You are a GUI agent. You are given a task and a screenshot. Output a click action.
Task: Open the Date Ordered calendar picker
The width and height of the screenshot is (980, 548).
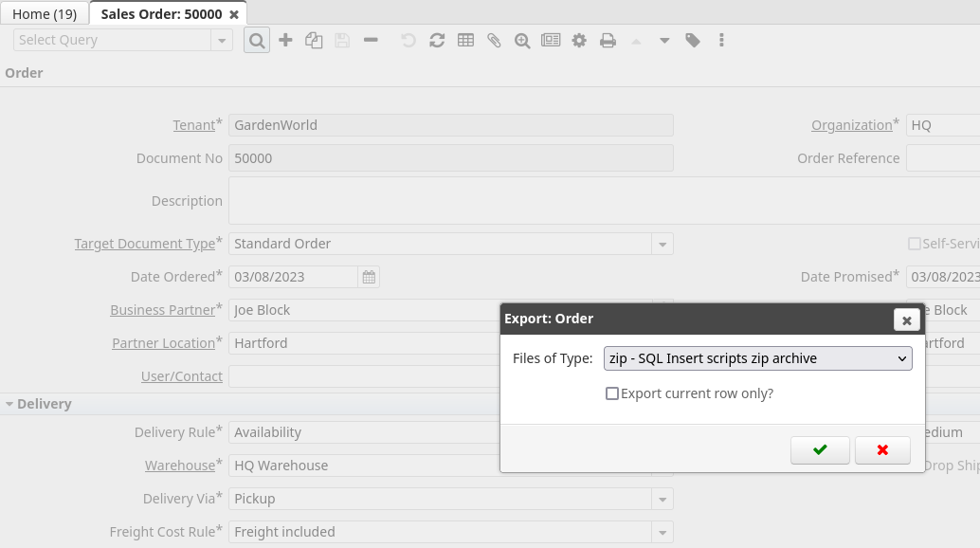click(369, 277)
